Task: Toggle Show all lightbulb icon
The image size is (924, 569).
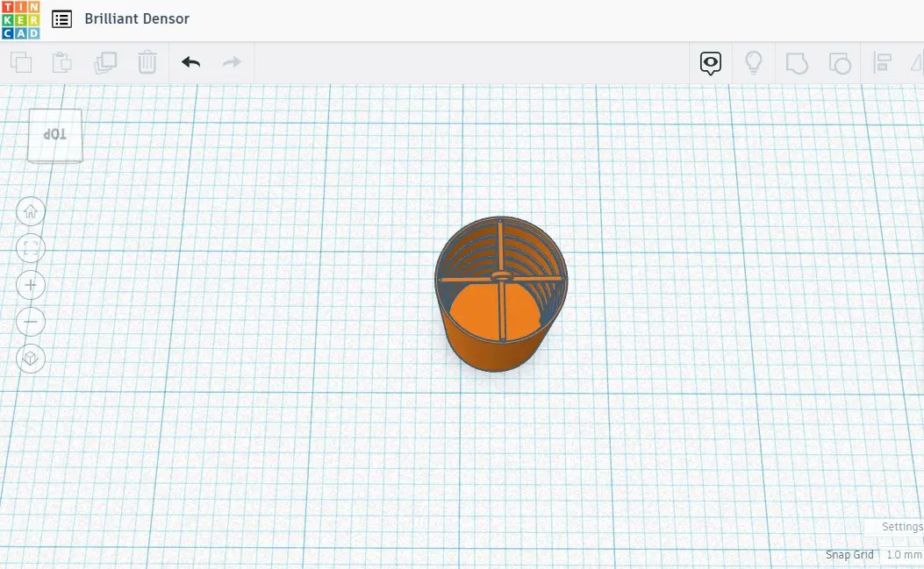Action: click(x=754, y=62)
